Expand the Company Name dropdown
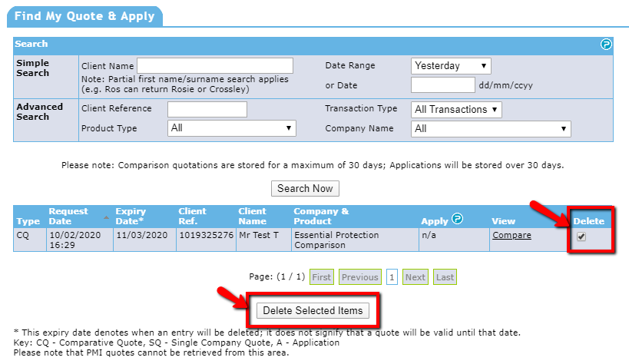The image size is (629, 364). (x=491, y=129)
